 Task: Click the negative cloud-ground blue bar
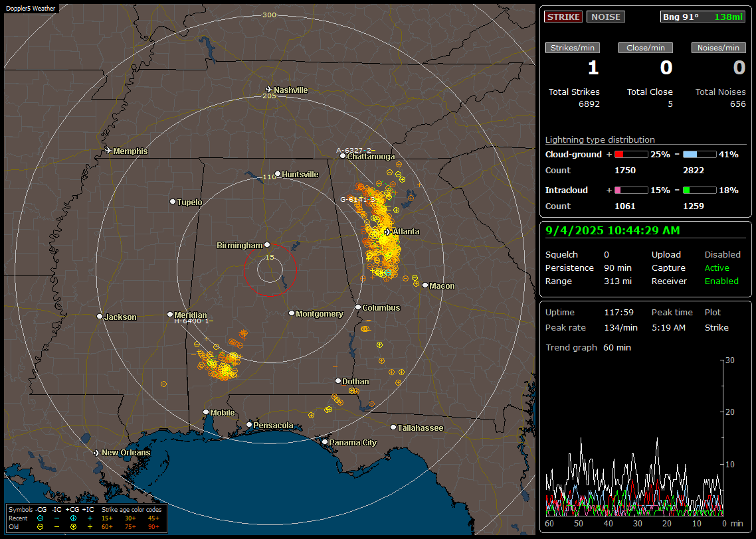(700, 155)
